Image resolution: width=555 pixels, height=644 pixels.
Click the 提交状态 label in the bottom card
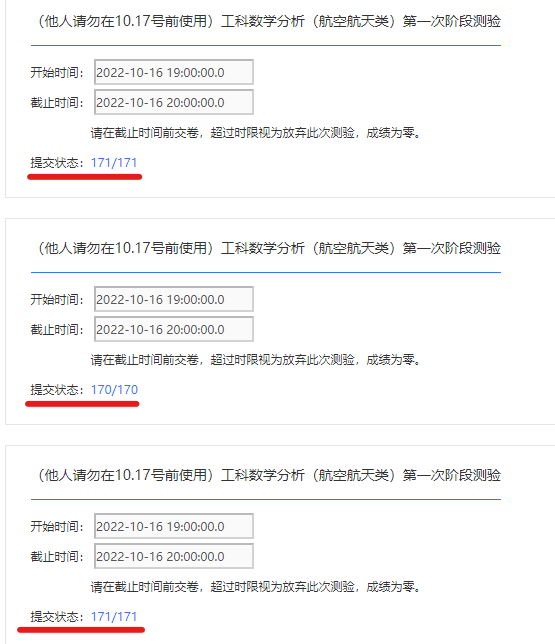click(x=57, y=616)
